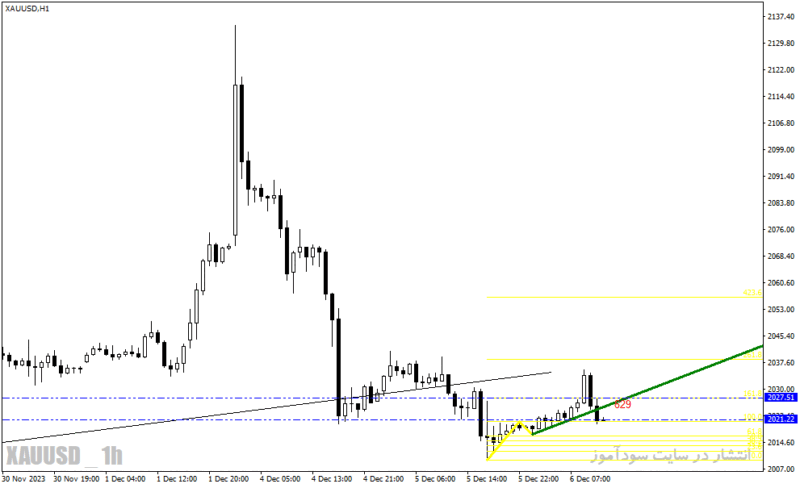
Task: Click the 2114.40 price axis label
Action: click(x=781, y=96)
